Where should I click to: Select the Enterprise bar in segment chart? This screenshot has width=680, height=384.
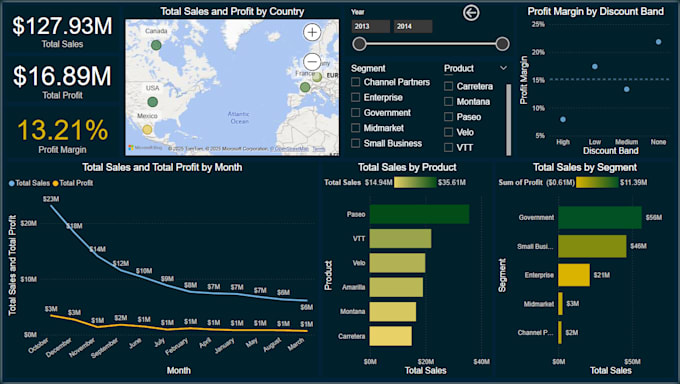coord(574,275)
